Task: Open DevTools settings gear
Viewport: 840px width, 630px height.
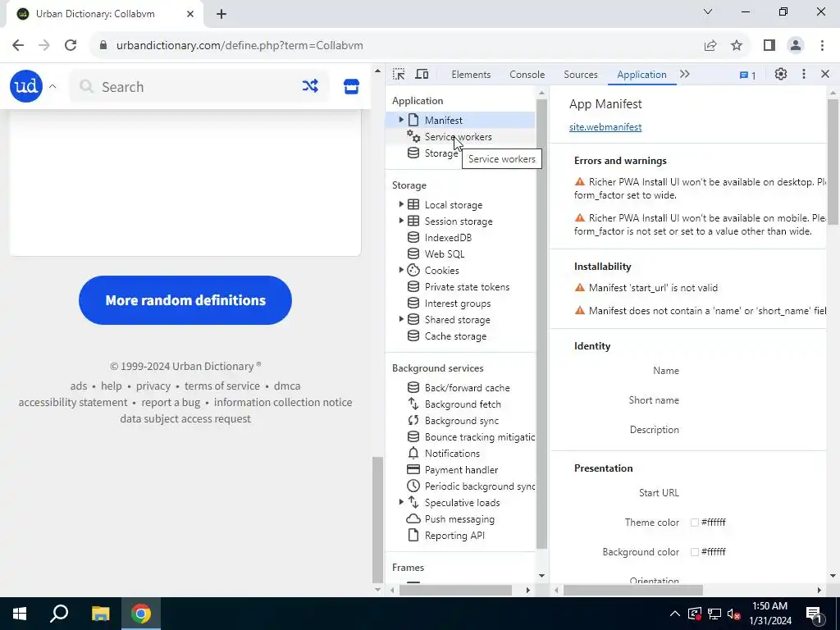Action: coord(781,75)
